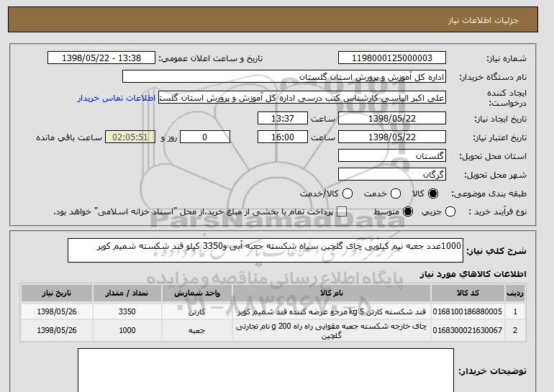Click the general need description text box

point(265,250)
